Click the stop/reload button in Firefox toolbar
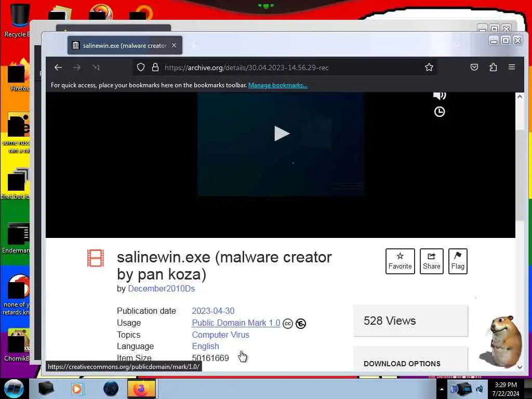Viewport: 532px width, 399px height. coord(96,68)
